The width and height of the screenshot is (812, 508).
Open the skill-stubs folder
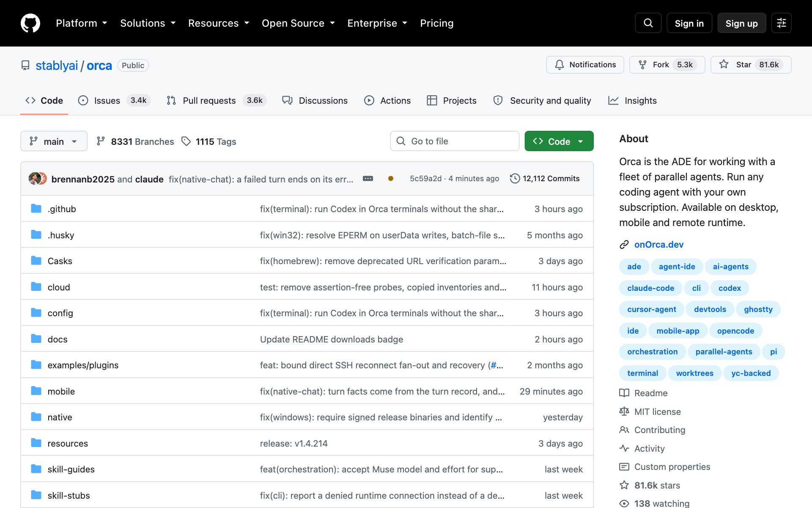click(69, 495)
